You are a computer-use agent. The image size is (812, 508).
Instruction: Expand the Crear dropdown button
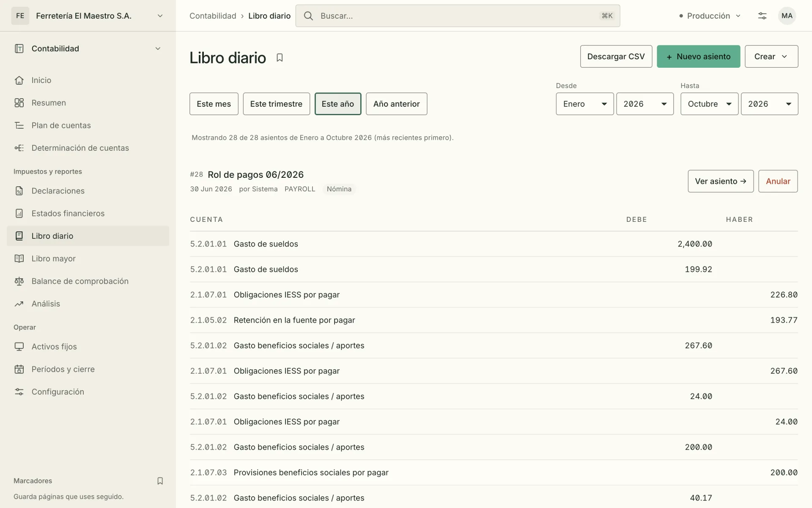[x=771, y=56]
